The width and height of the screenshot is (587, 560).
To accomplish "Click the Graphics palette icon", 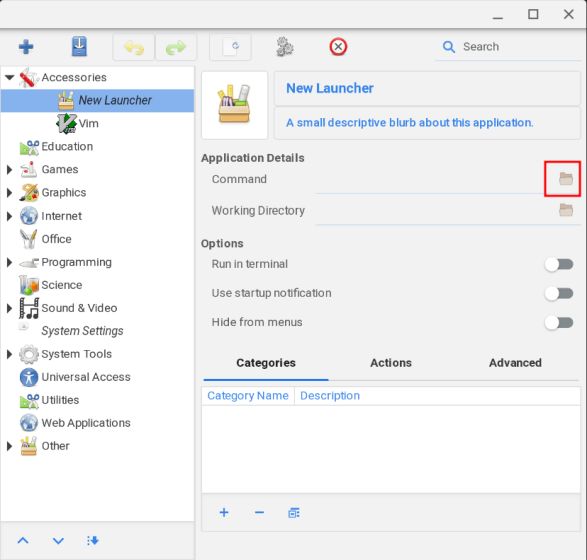I will click(x=29, y=193).
